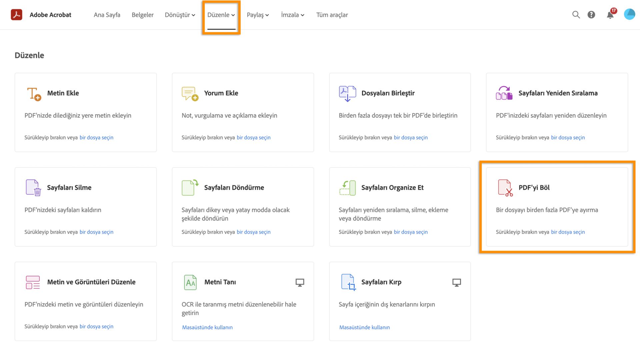
Task: Open the Yorum Ekle card title
Action: pos(221,93)
